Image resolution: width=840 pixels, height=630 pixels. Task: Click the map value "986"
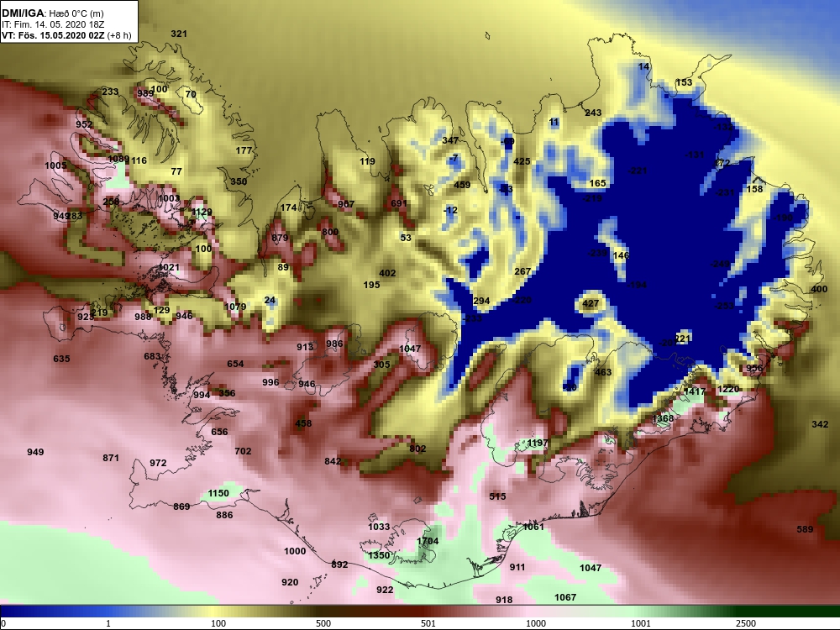[334, 344]
